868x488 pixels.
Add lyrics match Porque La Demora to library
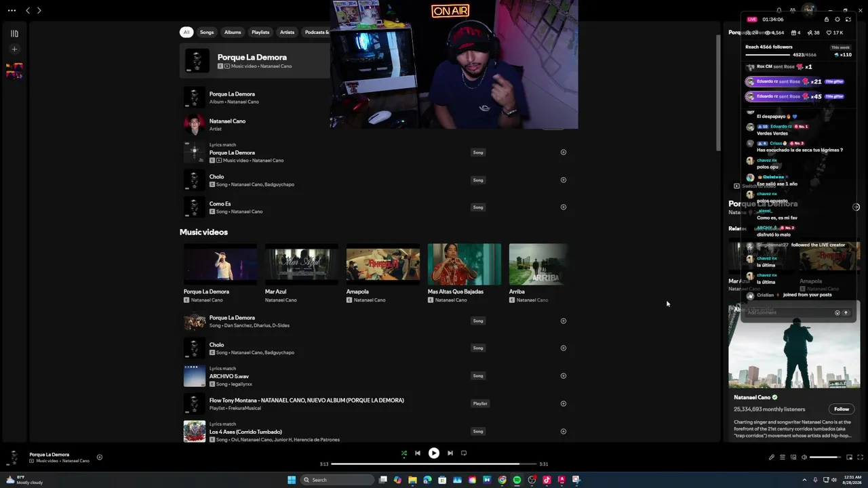(564, 152)
